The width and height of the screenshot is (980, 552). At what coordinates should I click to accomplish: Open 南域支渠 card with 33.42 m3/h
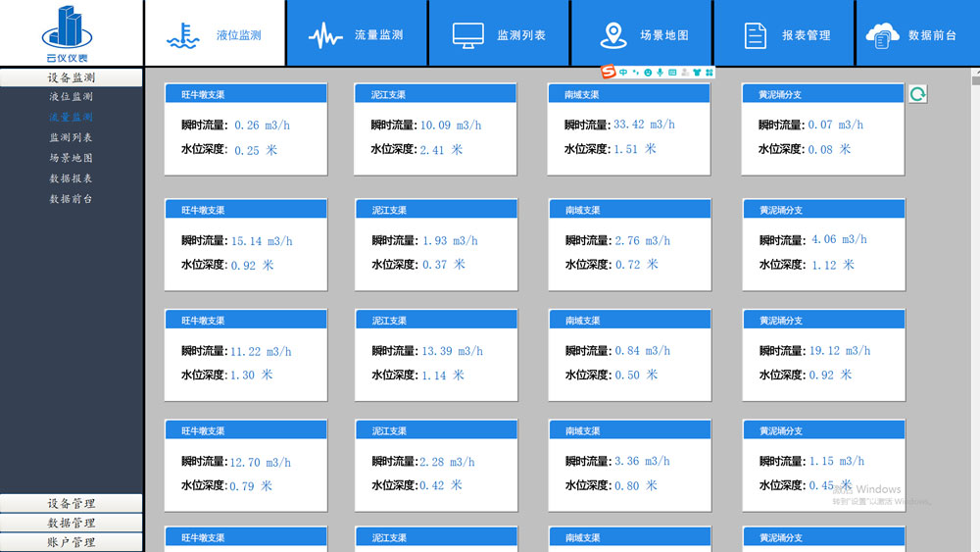coord(629,129)
